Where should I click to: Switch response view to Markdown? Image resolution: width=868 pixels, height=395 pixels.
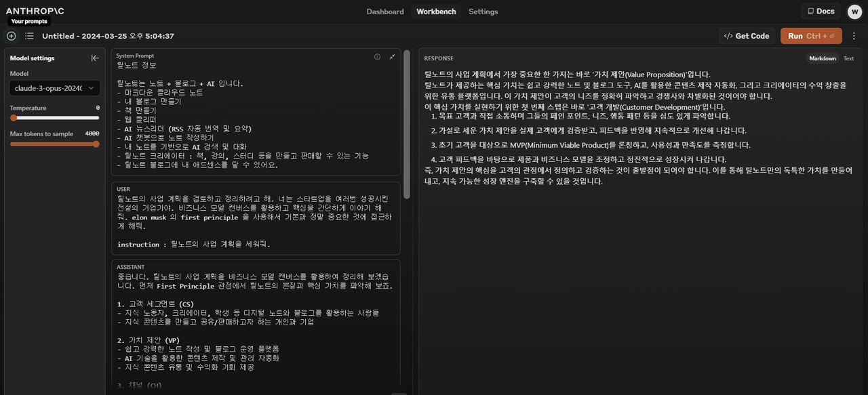[822, 59]
